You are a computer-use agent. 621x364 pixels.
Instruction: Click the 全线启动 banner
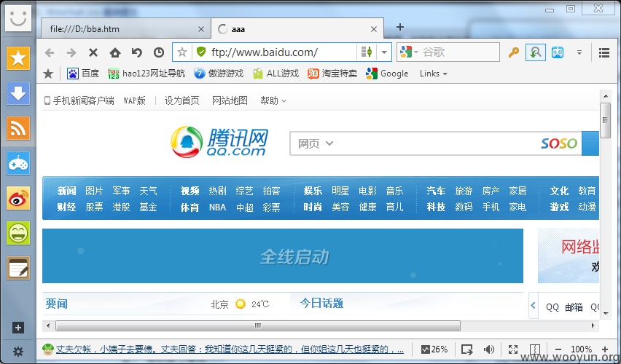click(283, 256)
